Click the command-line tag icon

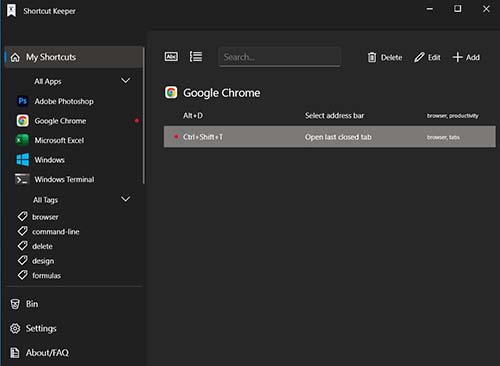22,231
